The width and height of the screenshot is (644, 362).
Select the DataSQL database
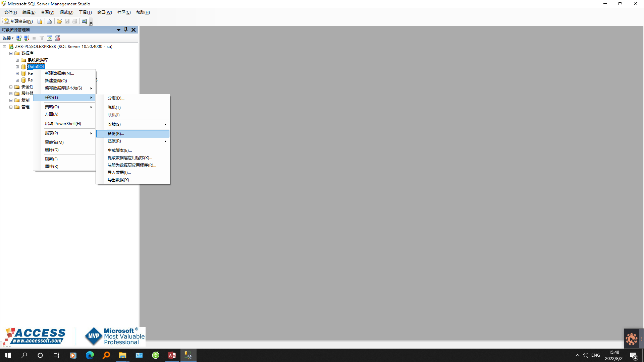[x=36, y=67]
